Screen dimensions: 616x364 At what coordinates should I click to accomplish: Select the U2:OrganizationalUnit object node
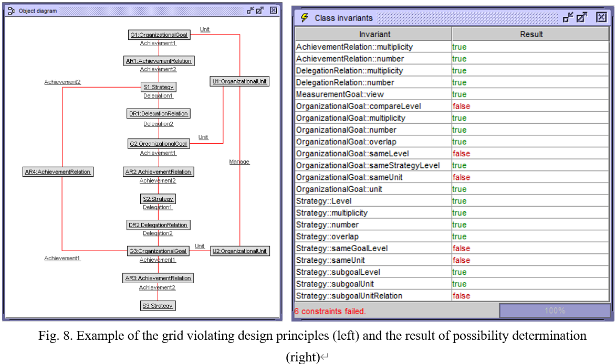click(x=239, y=251)
